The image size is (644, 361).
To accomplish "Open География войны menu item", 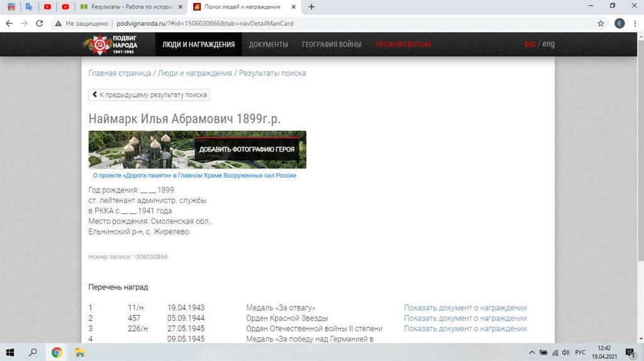I will pyautogui.click(x=331, y=45).
